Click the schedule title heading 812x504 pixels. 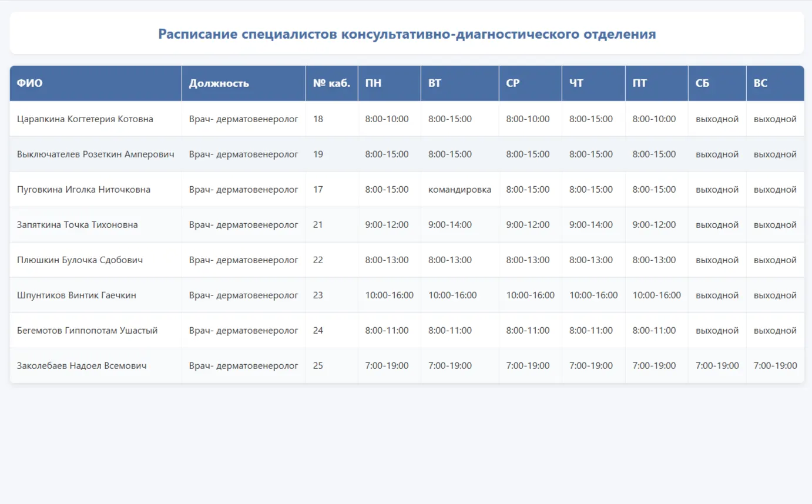point(405,33)
